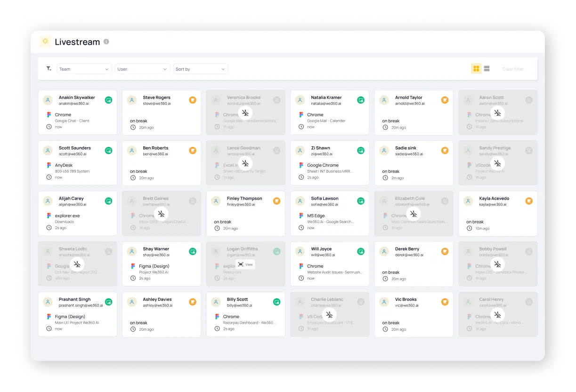Toggle the green status badge on Natalia Kramer's card
This screenshot has height=392, width=576.
point(361,100)
